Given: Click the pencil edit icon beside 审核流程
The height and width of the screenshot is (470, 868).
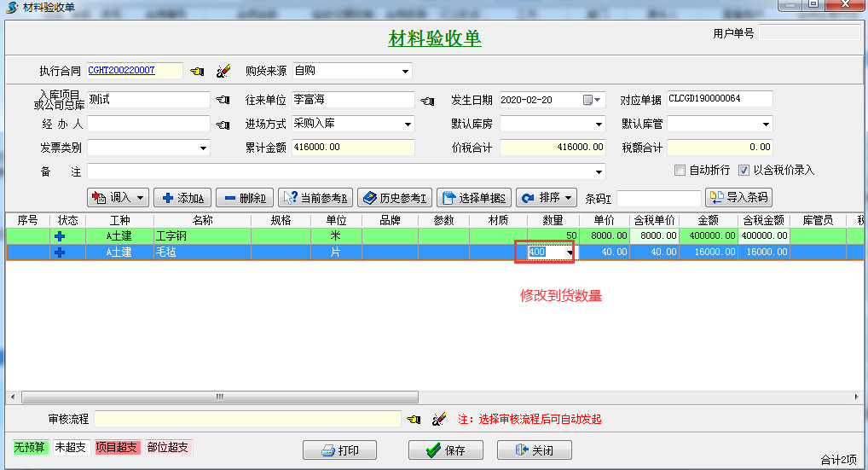Looking at the screenshot, I should coord(440,419).
